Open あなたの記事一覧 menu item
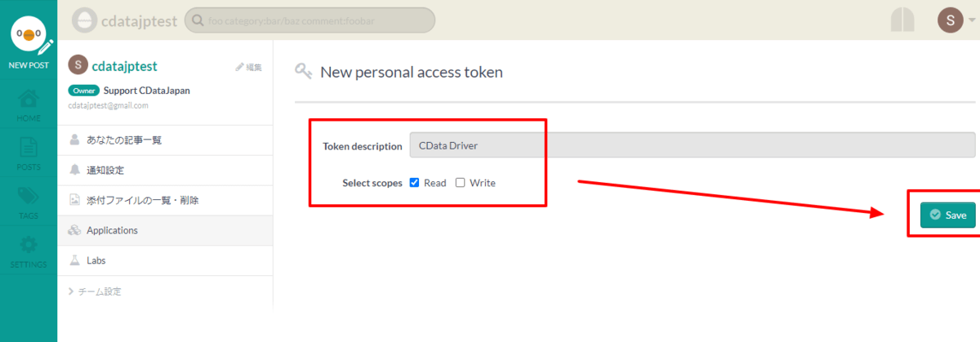Viewport: 980px width, 342px height. [124, 140]
